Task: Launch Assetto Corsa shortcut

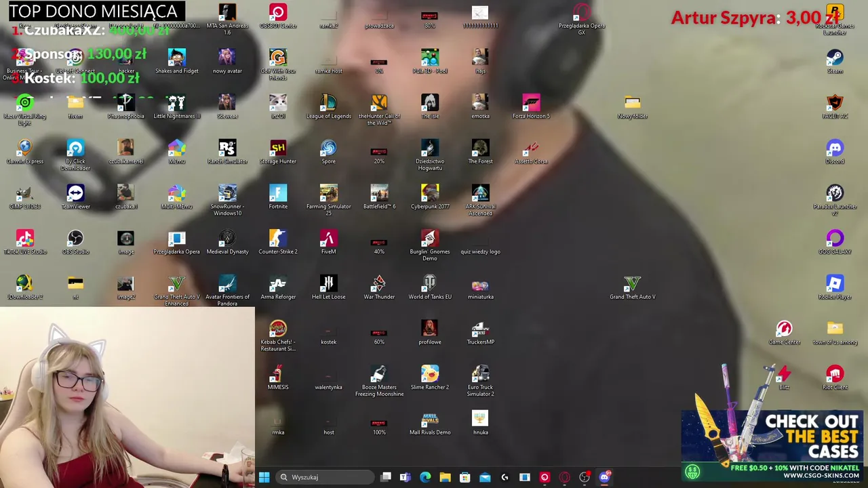Action: coord(531,152)
